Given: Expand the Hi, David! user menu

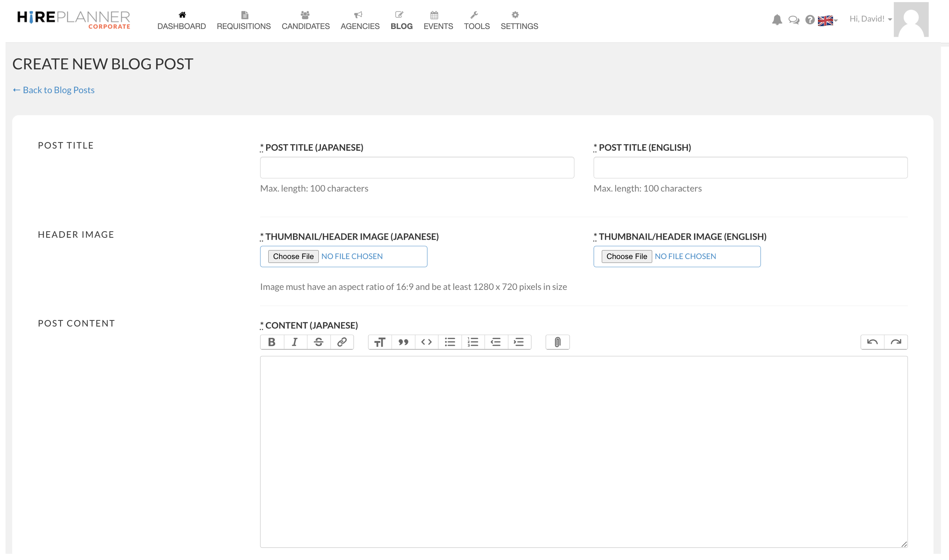Looking at the screenshot, I should click(870, 19).
